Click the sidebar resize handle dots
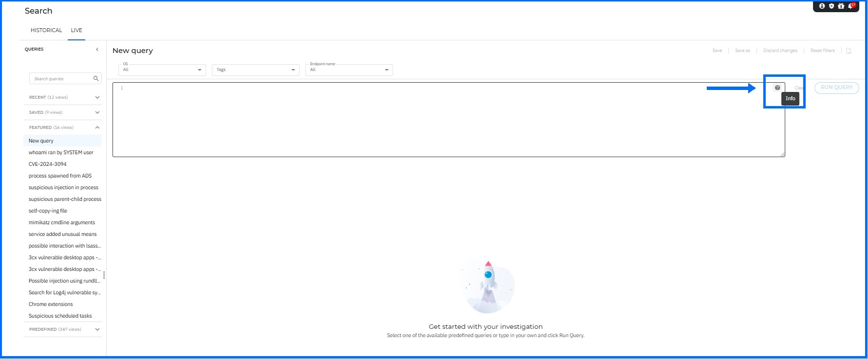Image resolution: width=868 pixels, height=359 pixels. point(104,275)
